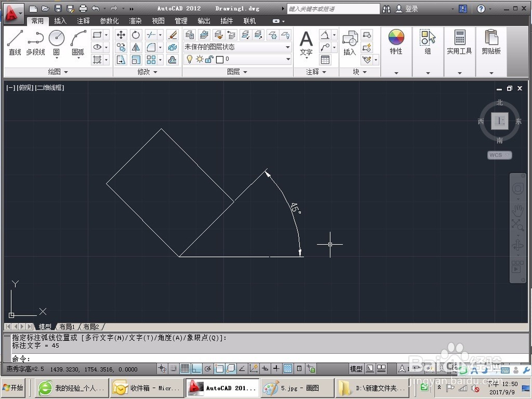The width and height of the screenshot is (532, 399).
Task: Click the Ellipse tool icon
Action: click(x=97, y=47)
